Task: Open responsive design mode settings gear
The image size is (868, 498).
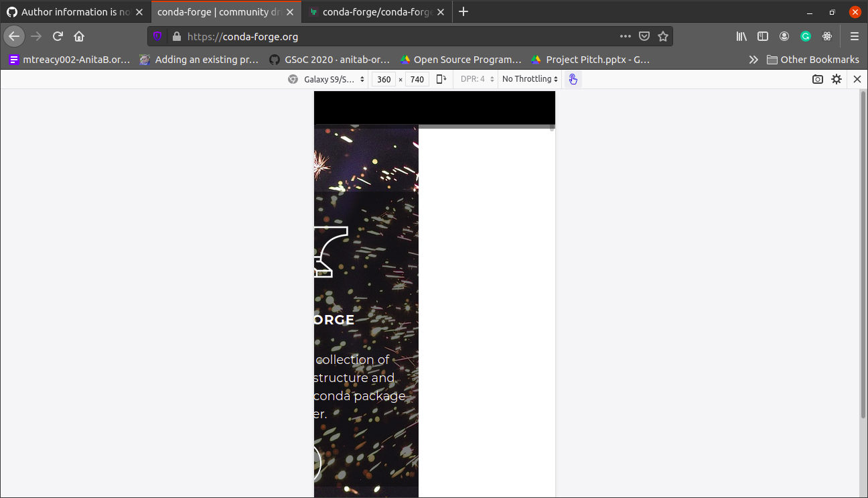Action: [837, 79]
